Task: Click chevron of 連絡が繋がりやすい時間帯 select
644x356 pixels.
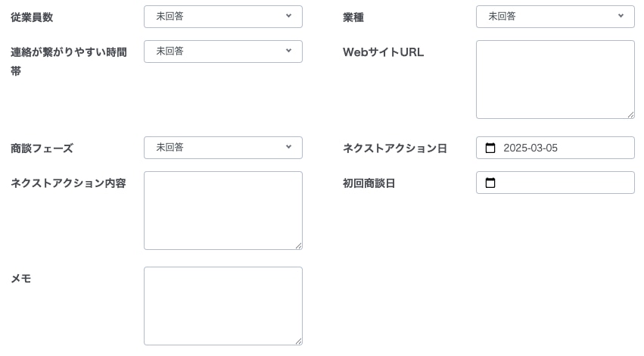Action: [289, 51]
